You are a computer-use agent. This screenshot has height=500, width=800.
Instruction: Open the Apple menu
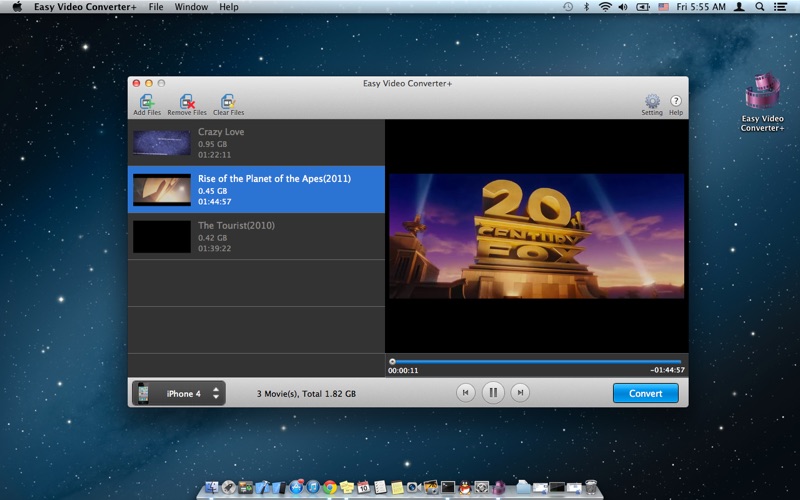tap(17, 7)
